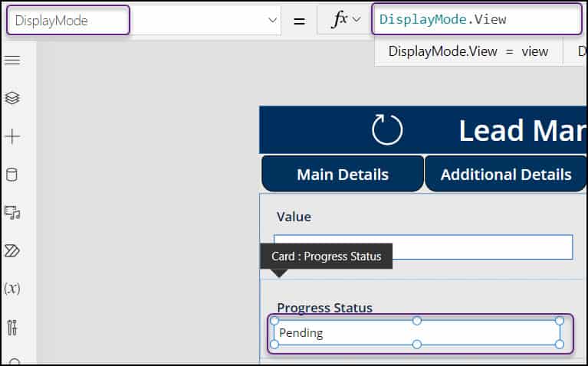Image resolution: width=588 pixels, height=366 pixels.
Task: Open the Advanced tools icon
Action: [12, 328]
